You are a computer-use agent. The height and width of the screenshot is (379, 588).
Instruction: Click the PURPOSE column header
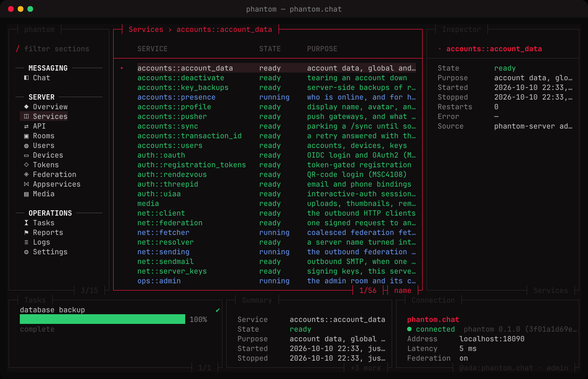coord(322,49)
